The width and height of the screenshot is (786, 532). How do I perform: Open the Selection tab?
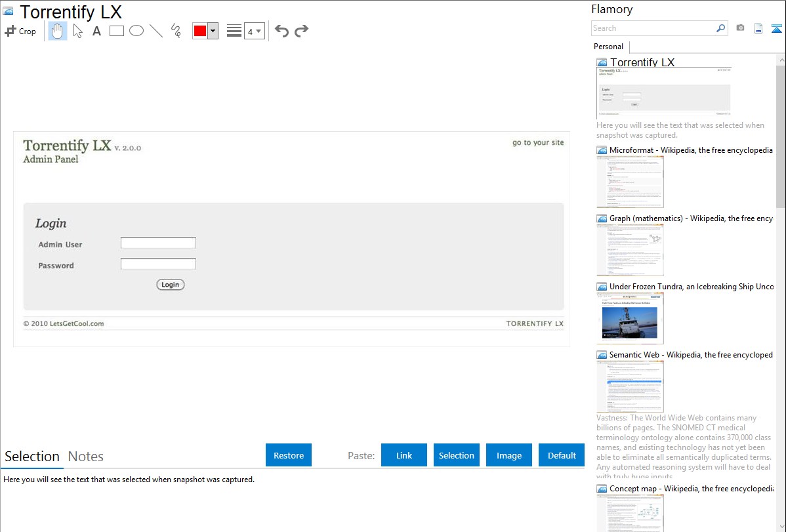coord(32,457)
